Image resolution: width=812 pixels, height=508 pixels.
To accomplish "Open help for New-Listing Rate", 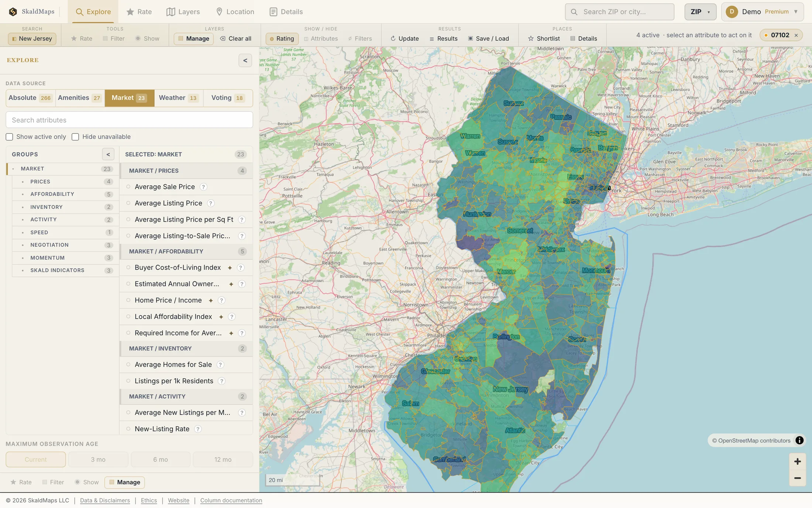I will (x=198, y=429).
